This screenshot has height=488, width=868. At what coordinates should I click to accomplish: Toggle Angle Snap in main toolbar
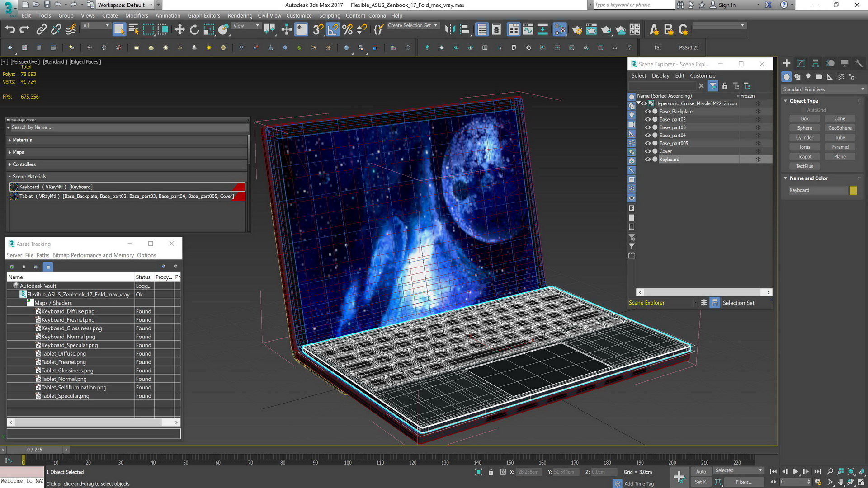(x=333, y=30)
